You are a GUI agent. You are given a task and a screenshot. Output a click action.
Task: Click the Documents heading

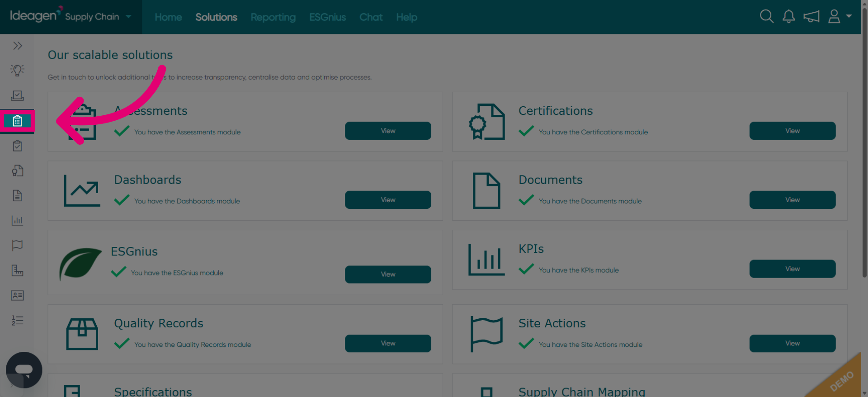pyautogui.click(x=550, y=180)
